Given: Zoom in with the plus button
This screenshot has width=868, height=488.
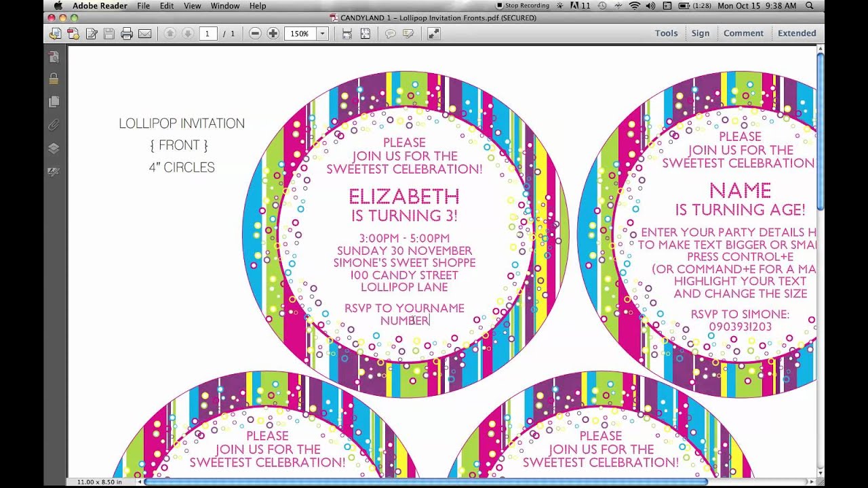Looking at the screenshot, I should pyautogui.click(x=273, y=33).
